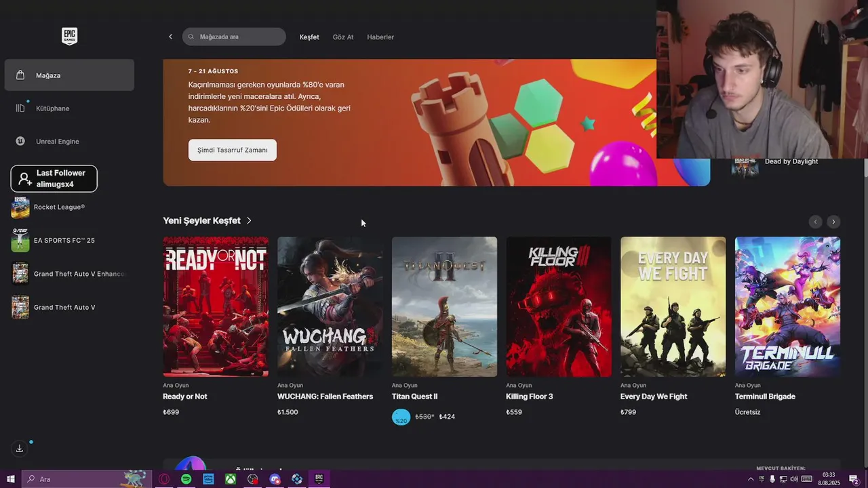Click the Grand Theft Auto V Enhanced thumbnail
This screenshot has height=488, width=868.
20,274
